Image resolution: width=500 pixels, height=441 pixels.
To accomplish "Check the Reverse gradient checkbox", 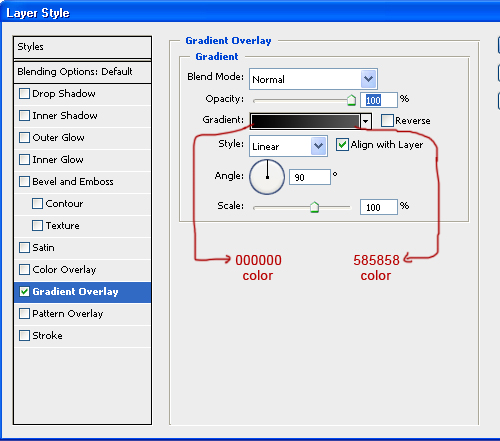I will click(x=387, y=121).
